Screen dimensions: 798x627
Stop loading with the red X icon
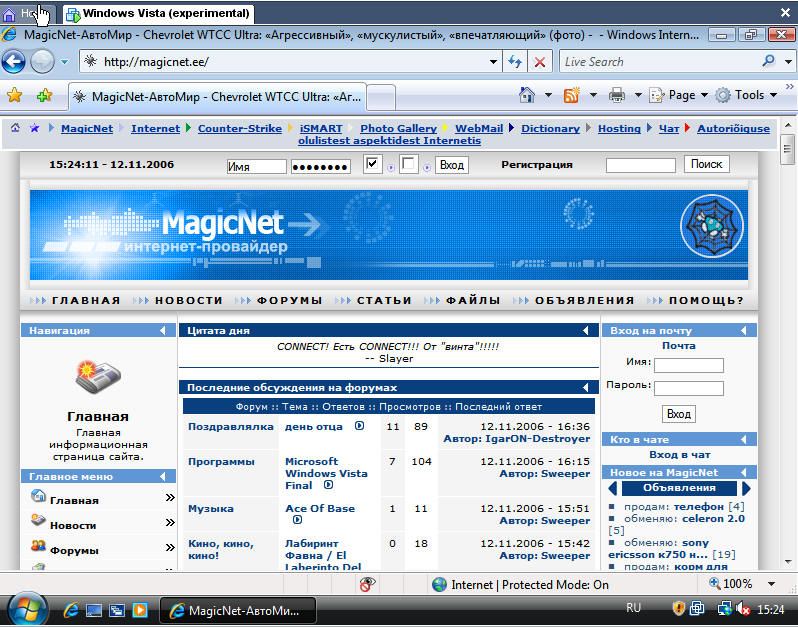pos(539,62)
